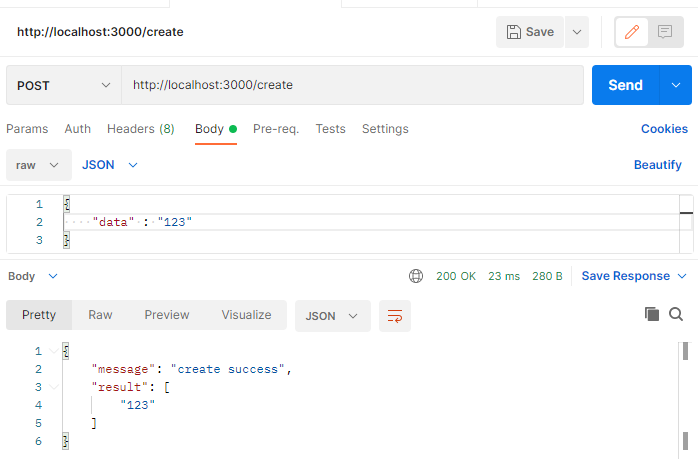Select the Preview response view
Image resolution: width=698 pixels, height=459 pixels.
tap(167, 315)
